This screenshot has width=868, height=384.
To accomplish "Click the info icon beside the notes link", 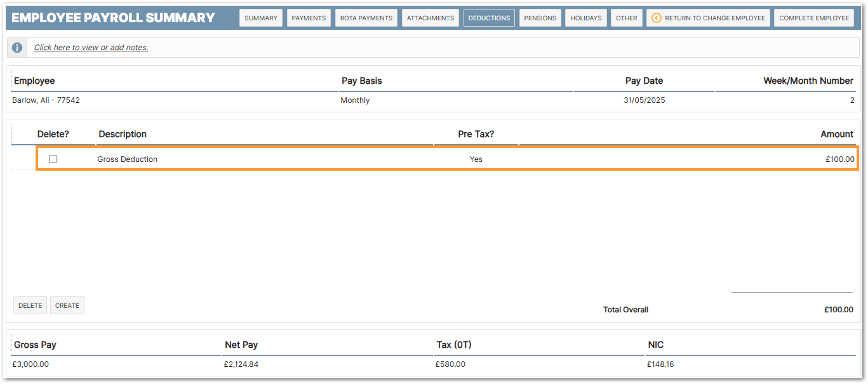I will (x=17, y=48).
